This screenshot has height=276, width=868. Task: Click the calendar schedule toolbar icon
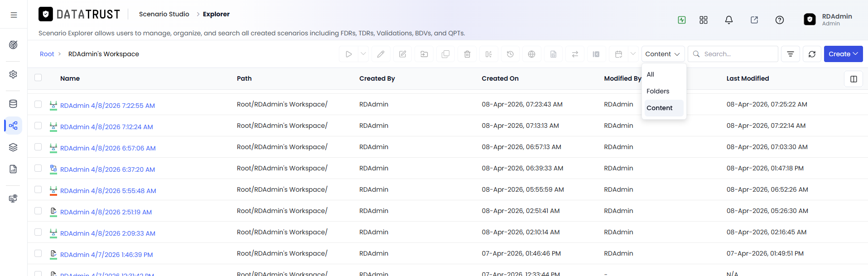point(618,54)
